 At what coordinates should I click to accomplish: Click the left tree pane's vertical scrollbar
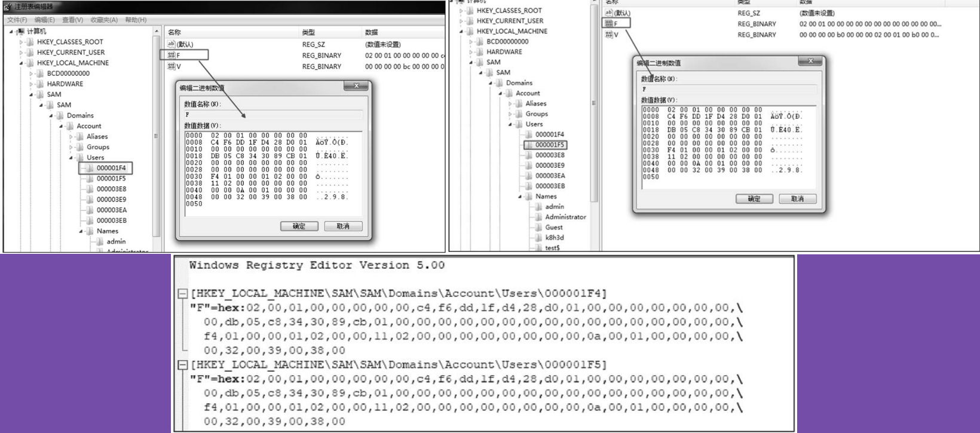(x=157, y=139)
